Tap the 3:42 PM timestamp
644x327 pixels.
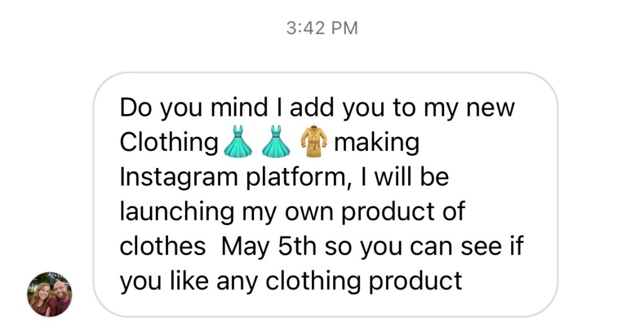(321, 28)
